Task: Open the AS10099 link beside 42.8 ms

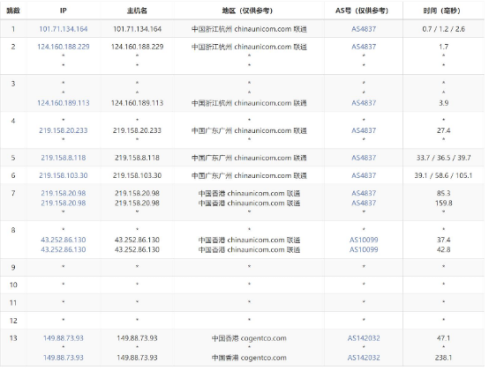Action: click(x=364, y=249)
